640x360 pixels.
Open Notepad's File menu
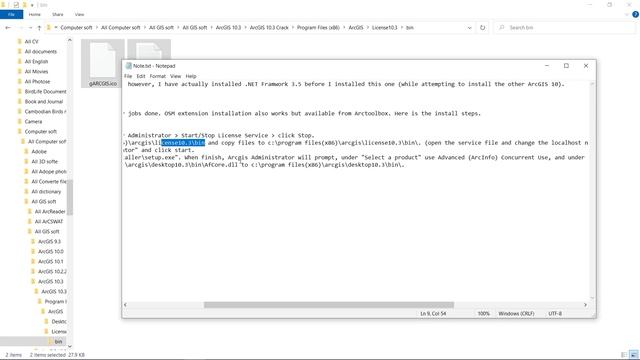(128, 76)
